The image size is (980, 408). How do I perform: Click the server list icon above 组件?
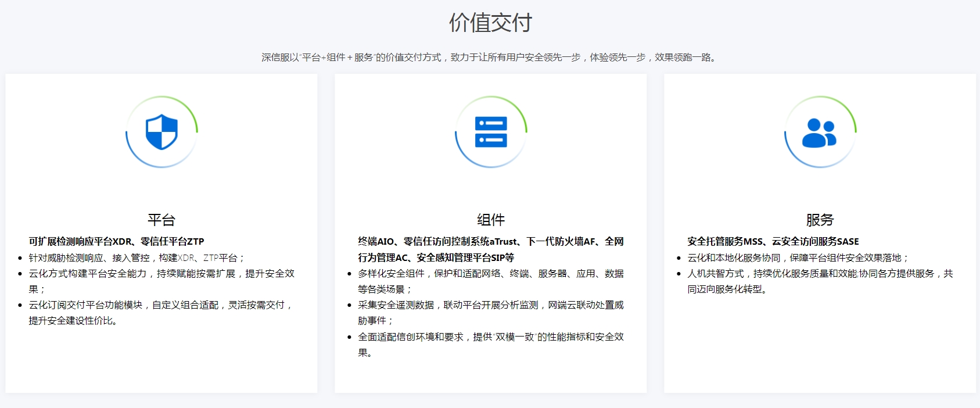coord(491,132)
